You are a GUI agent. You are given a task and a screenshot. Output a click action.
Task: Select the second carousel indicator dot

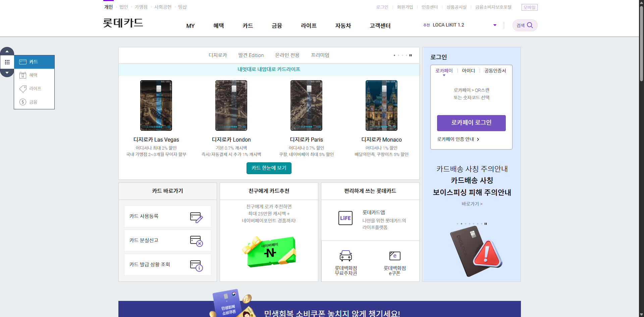click(x=398, y=55)
